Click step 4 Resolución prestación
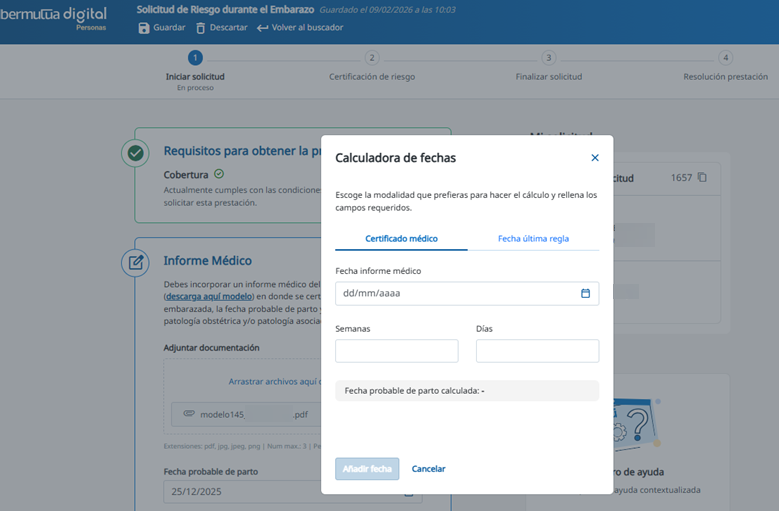The image size is (779, 511). 726,59
